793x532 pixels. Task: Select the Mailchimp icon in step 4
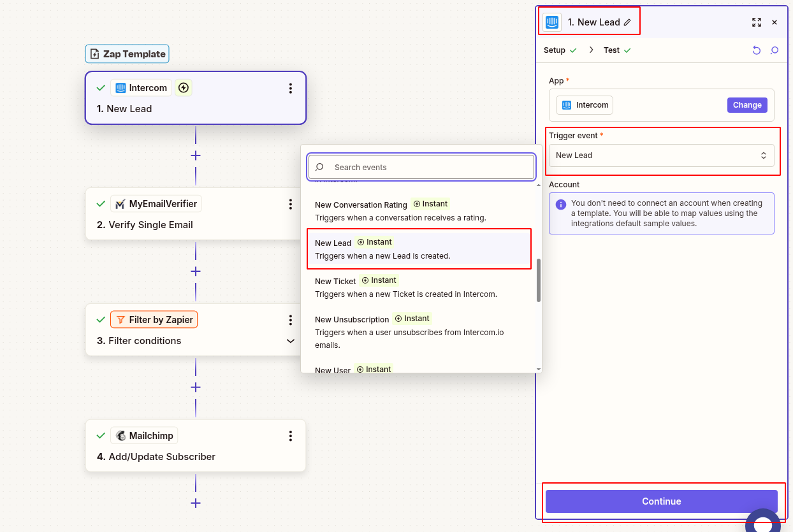coord(120,435)
